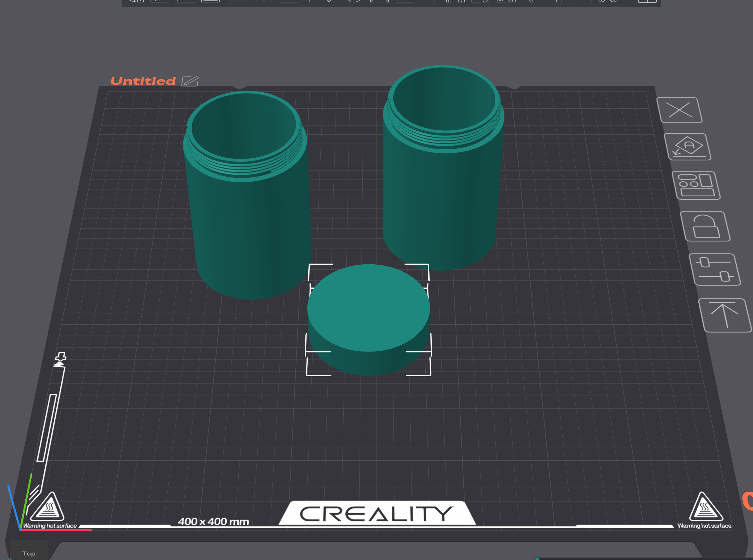Arrange objects on the plate
The height and width of the screenshot is (560, 753).
pyautogui.click(x=696, y=185)
